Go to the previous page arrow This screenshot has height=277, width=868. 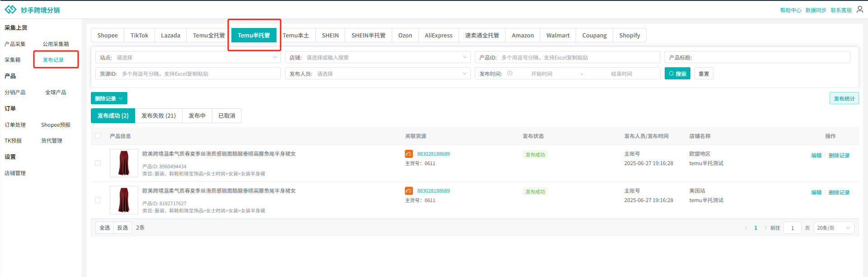[x=746, y=228]
